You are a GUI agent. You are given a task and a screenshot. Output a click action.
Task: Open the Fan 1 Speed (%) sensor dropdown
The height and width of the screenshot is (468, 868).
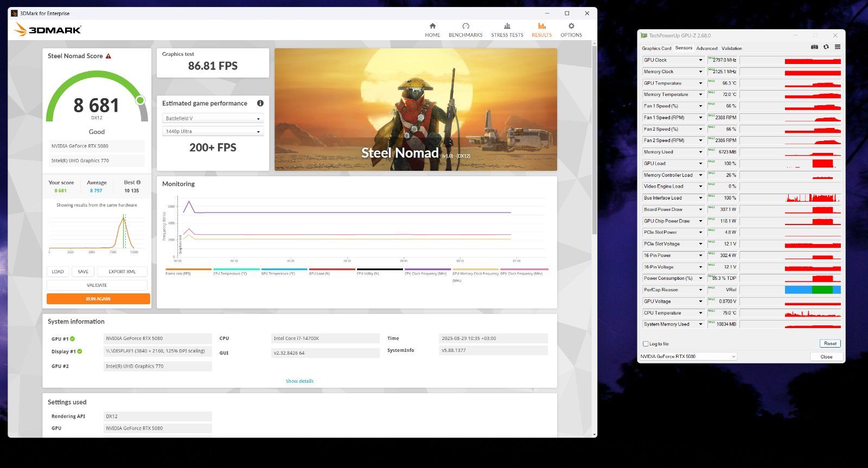[x=700, y=106]
